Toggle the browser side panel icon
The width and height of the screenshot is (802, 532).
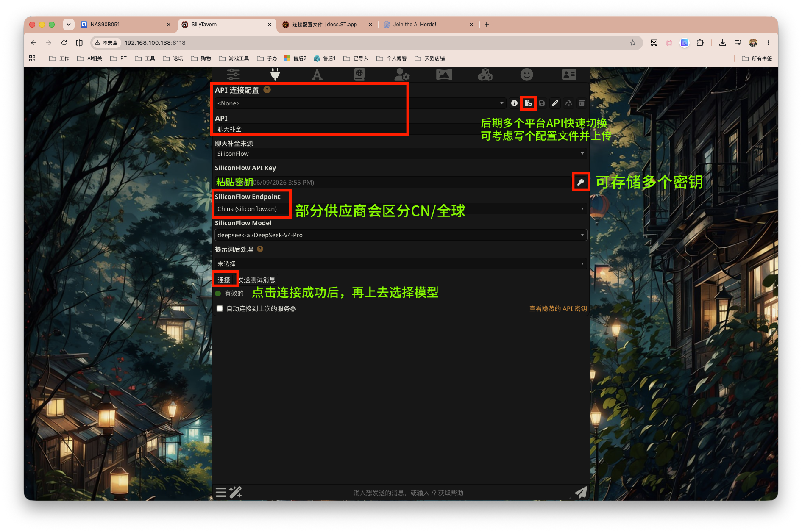79,43
